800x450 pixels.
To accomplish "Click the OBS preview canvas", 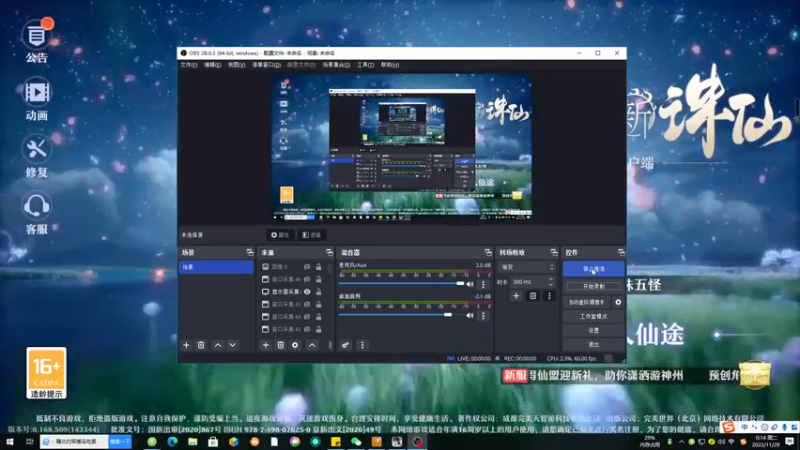I will (402, 147).
